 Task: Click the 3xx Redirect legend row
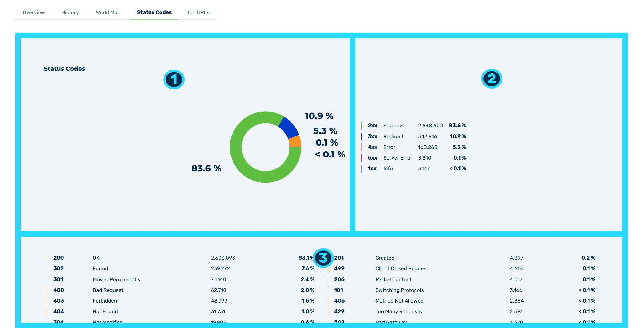tap(414, 136)
